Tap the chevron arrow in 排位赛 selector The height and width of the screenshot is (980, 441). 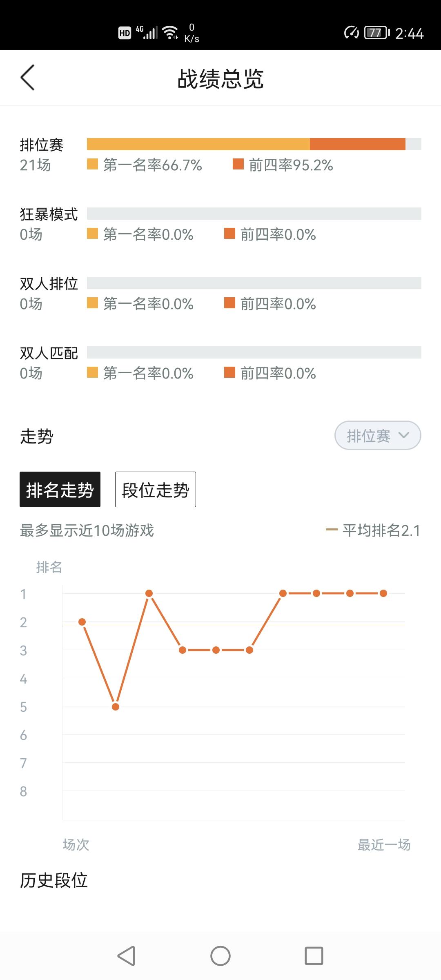404,435
